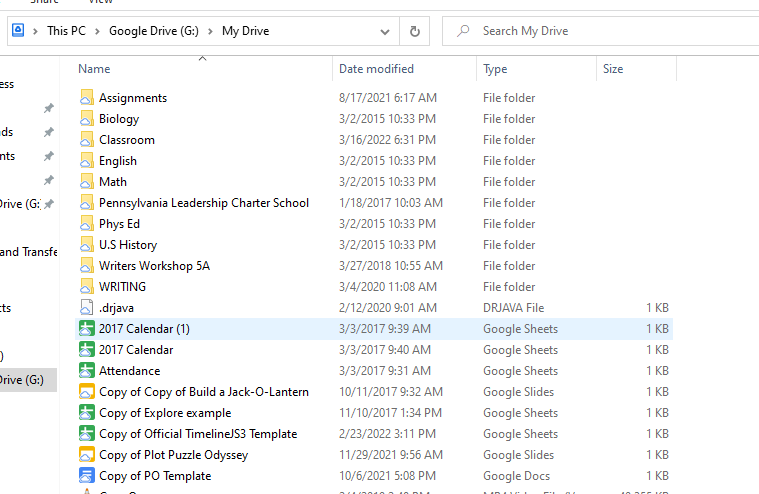Select the 2017 Calendar (1) file name

tap(144, 329)
